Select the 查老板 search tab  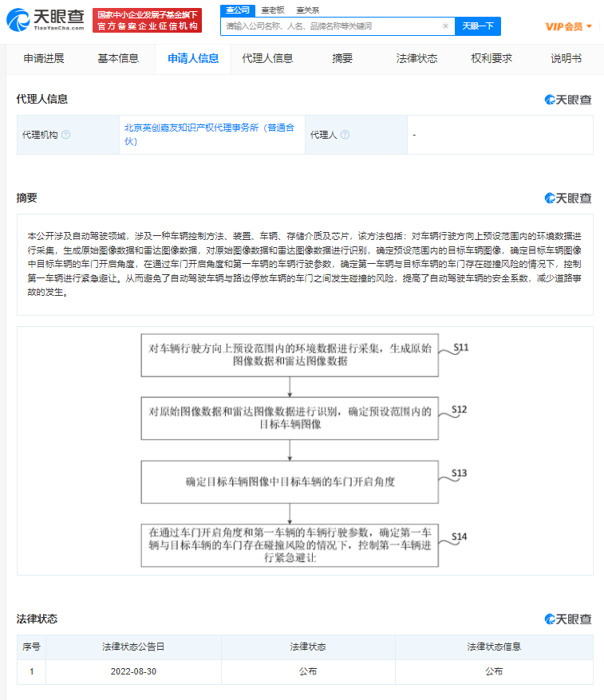(x=273, y=10)
